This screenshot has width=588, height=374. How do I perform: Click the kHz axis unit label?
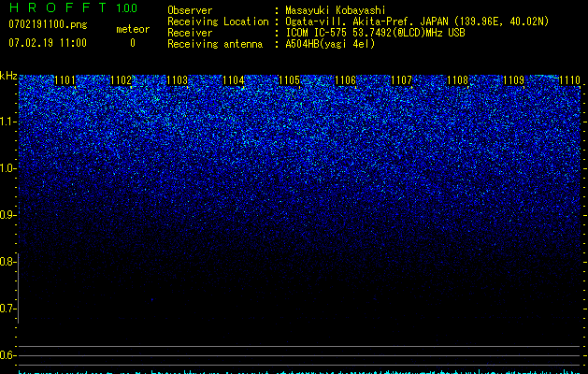click(x=8, y=76)
